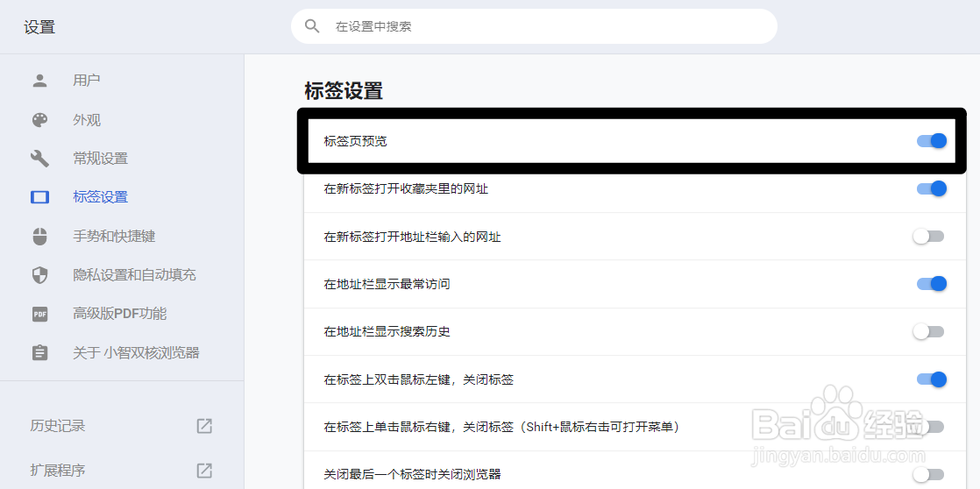
Task: Focus the 在设置中搜索 search field
Action: (x=543, y=26)
